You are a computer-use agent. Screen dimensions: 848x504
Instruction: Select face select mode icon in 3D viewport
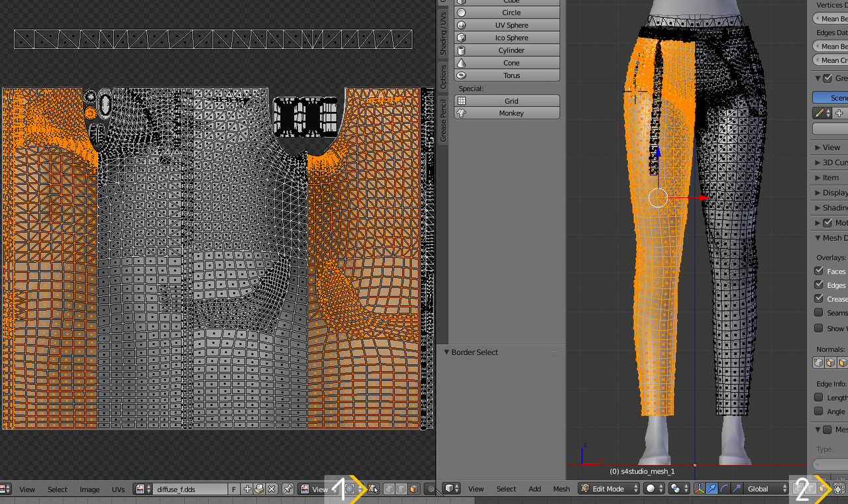point(822,489)
